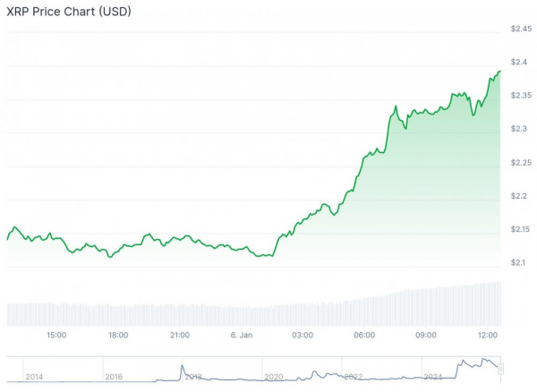This screenshot has height=392, width=537.
Task: Click the 06:00 x-axis time label
Action: [x=364, y=335]
